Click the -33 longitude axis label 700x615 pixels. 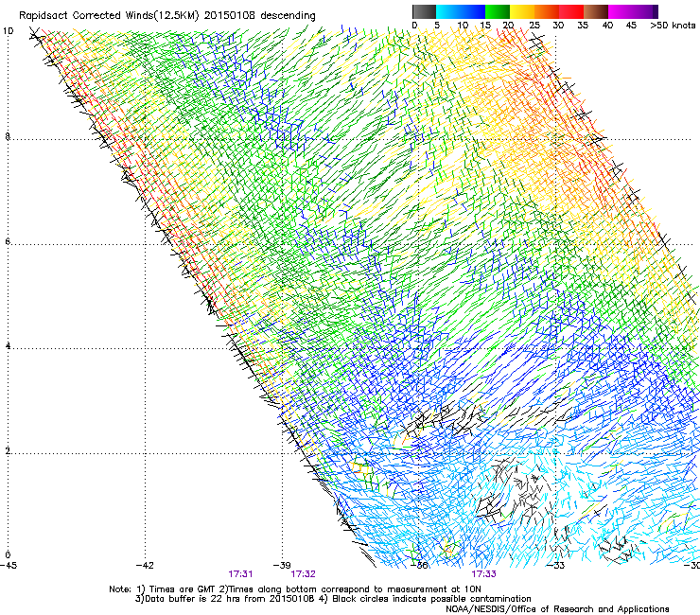tap(555, 566)
